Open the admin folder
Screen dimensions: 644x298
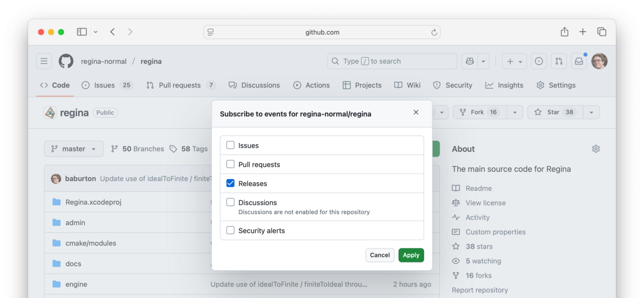[x=76, y=222]
